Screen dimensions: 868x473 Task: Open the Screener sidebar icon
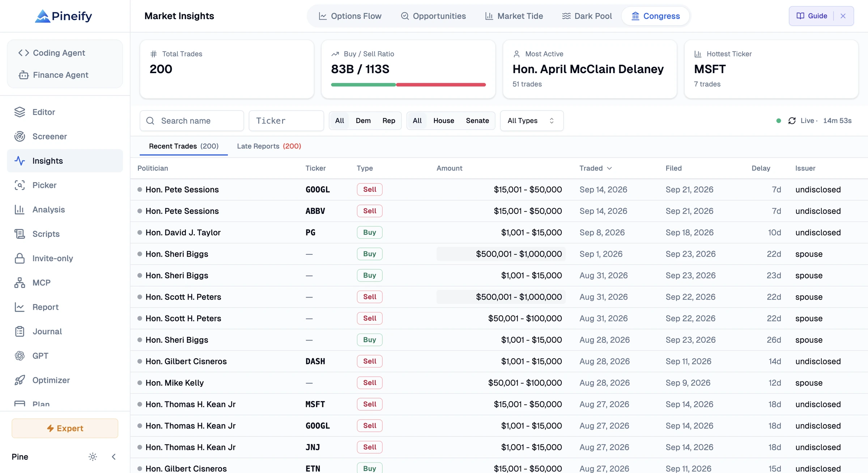click(x=20, y=136)
